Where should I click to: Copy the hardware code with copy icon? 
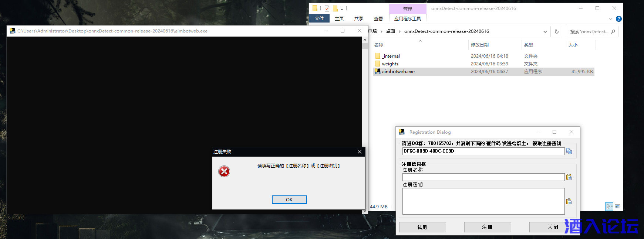coord(569,151)
